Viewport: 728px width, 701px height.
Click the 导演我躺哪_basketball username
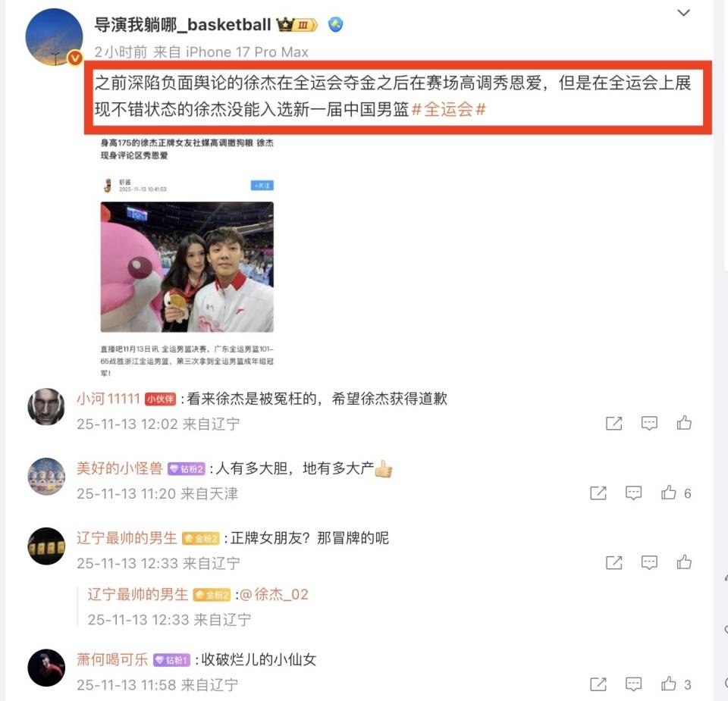(x=183, y=24)
